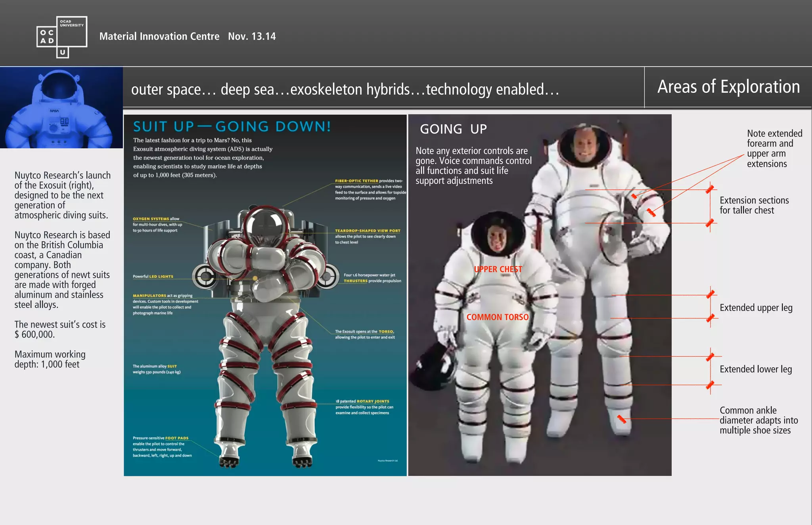Click the 'Exosuit opens at the TORSO' callout

click(x=365, y=334)
